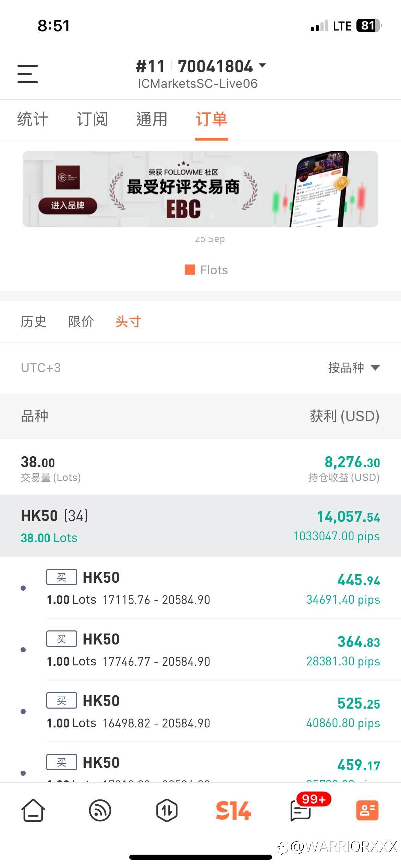The height and width of the screenshot is (868, 401).
Task: Open the trade hexagon icon
Action: pyautogui.click(x=167, y=810)
